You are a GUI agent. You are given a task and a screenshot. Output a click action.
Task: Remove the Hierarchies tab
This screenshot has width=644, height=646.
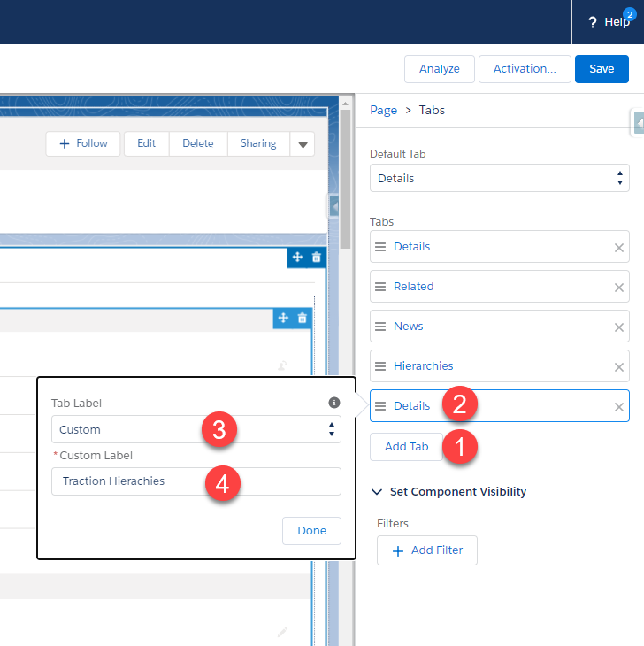(619, 367)
